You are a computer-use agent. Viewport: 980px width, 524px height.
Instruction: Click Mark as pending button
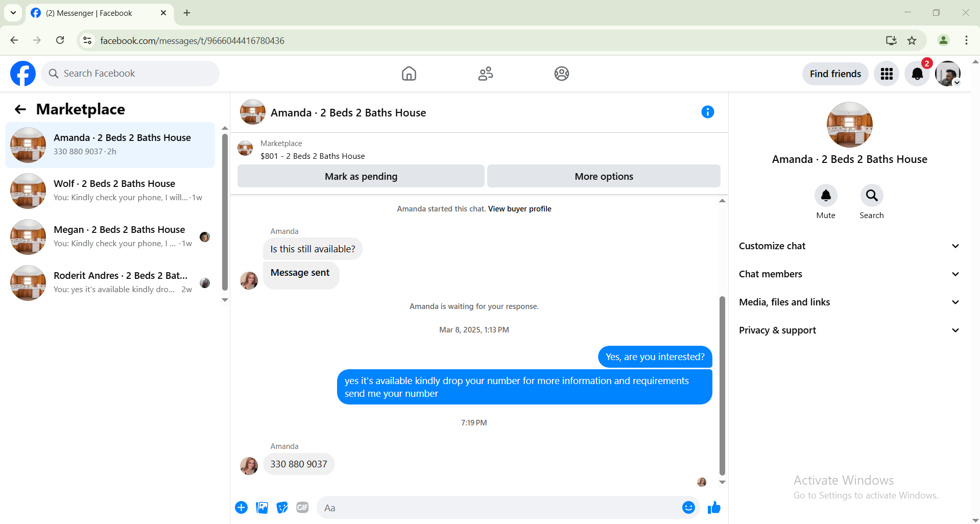(361, 176)
